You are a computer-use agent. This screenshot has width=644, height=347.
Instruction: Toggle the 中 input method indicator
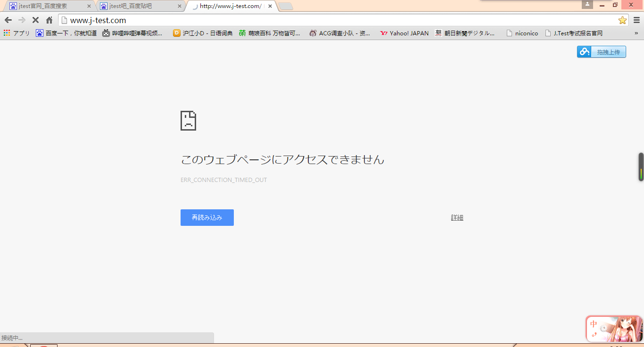(594, 324)
